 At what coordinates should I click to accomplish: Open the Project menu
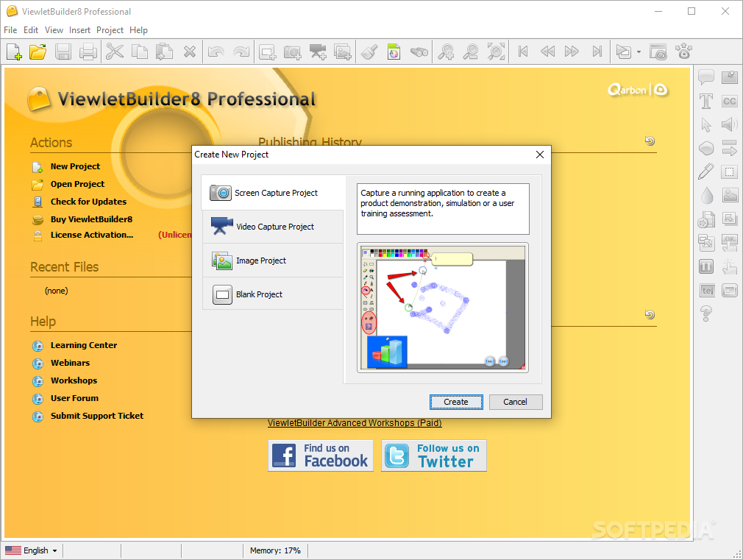[x=110, y=30]
